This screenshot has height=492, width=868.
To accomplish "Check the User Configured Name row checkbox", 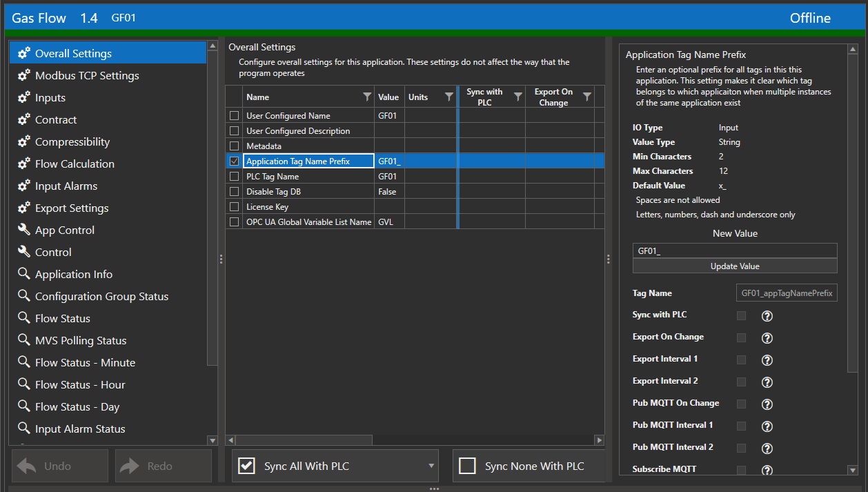I will point(235,116).
